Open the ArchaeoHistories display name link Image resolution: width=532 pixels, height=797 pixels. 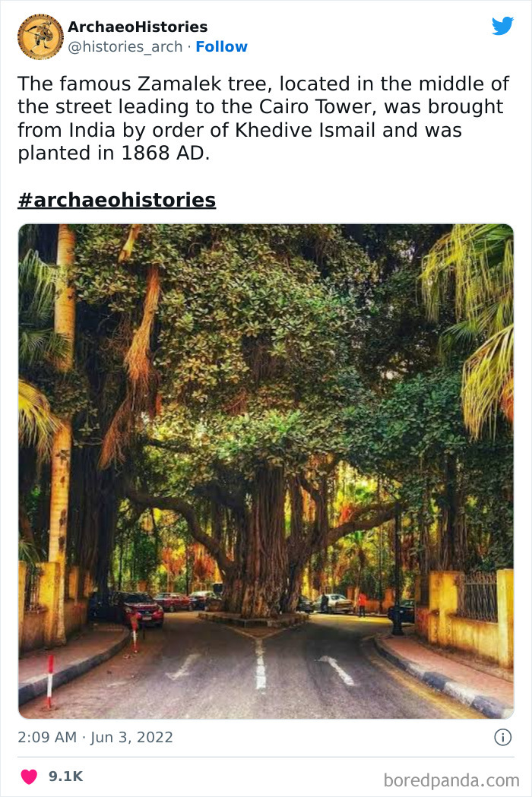click(137, 27)
